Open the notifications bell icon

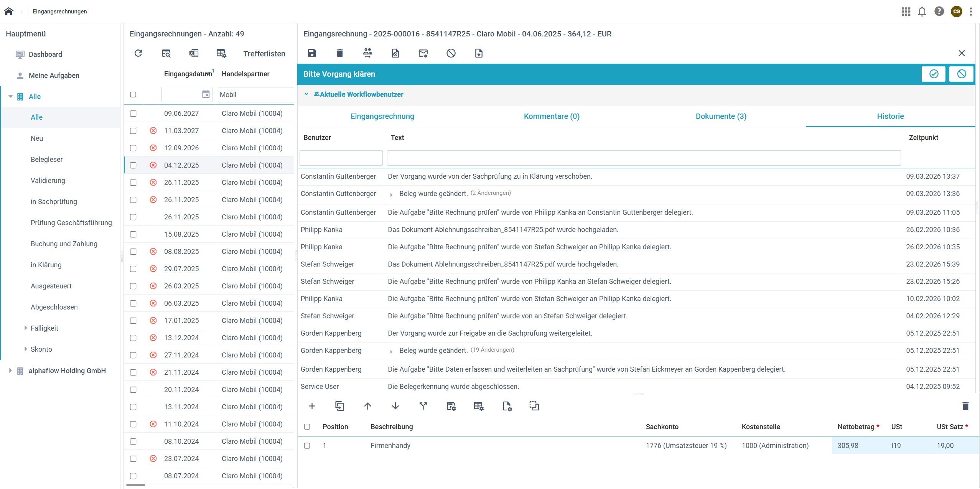click(x=922, y=12)
